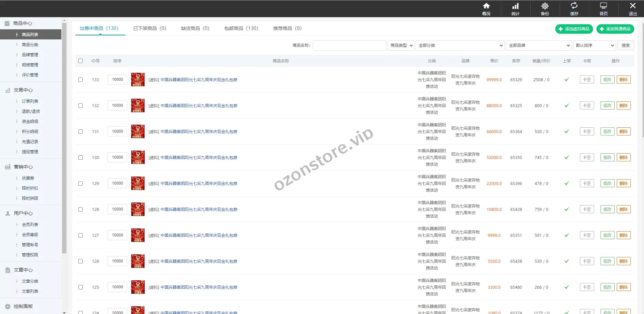This screenshot has width=644, height=314.
Task: Click the product thumbnail for ID 130
Action: click(138, 157)
